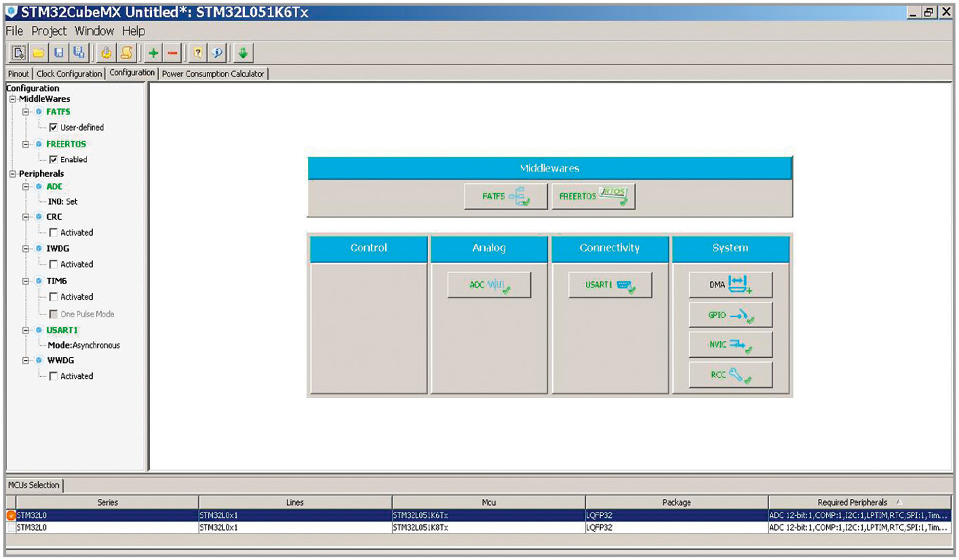Select the STM32L051K8Tx row in the MCU table

(479, 527)
